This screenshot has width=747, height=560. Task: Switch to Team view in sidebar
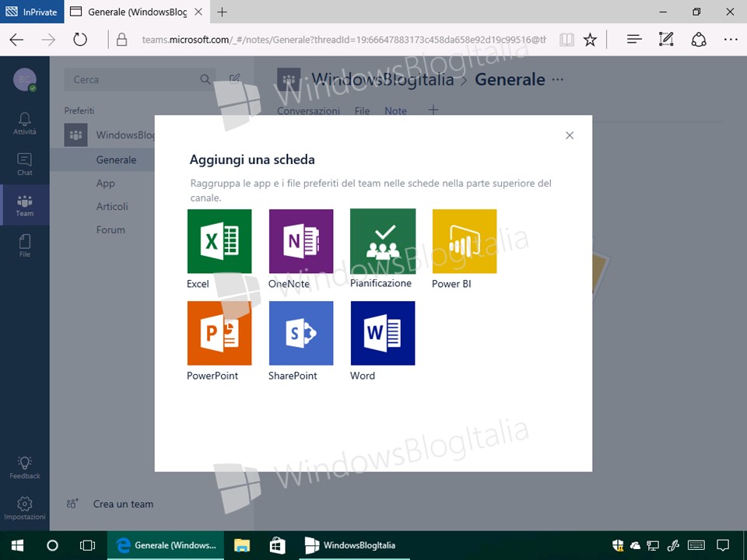25,205
